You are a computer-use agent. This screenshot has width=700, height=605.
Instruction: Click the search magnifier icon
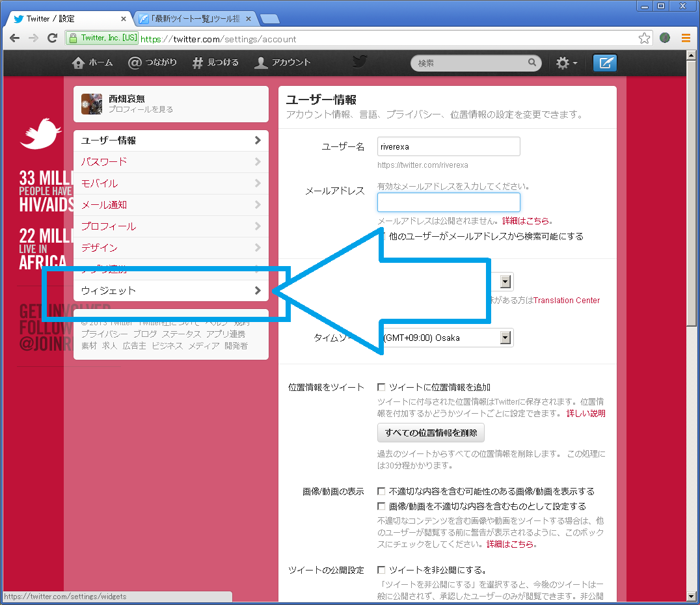(x=532, y=63)
